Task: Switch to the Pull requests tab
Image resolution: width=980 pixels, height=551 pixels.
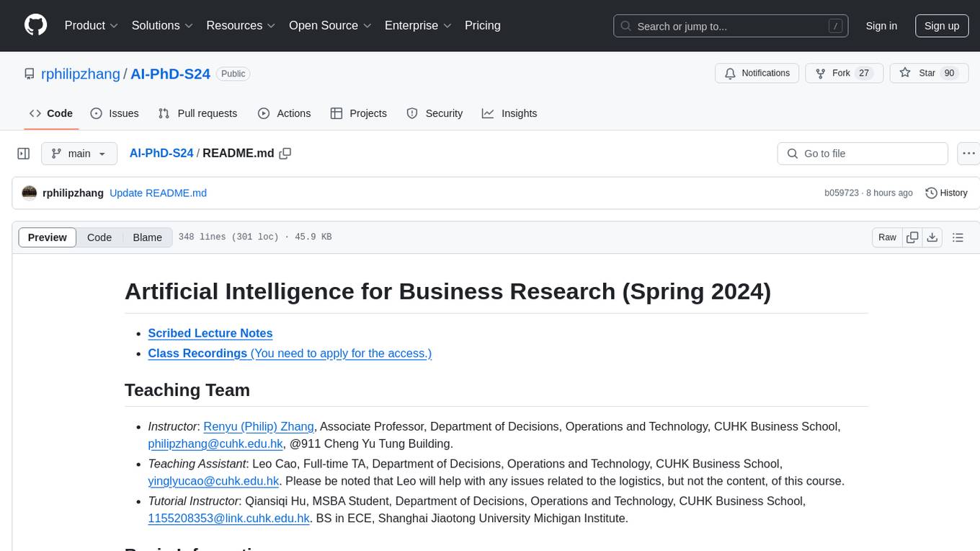Action: pos(197,113)
